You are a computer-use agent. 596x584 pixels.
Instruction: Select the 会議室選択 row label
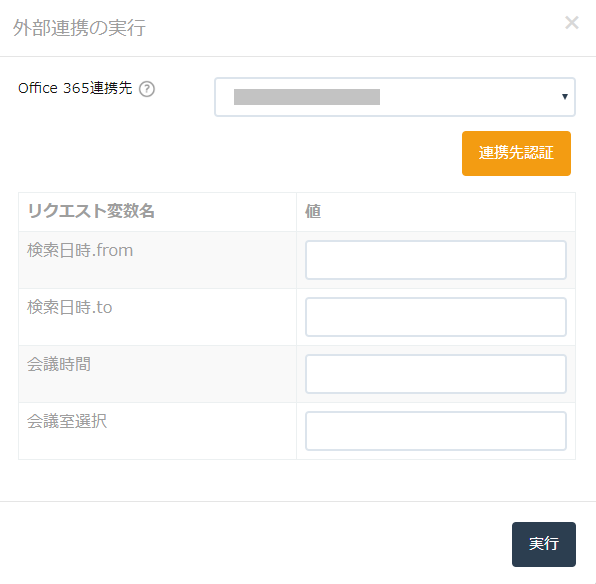click(67, 421)
